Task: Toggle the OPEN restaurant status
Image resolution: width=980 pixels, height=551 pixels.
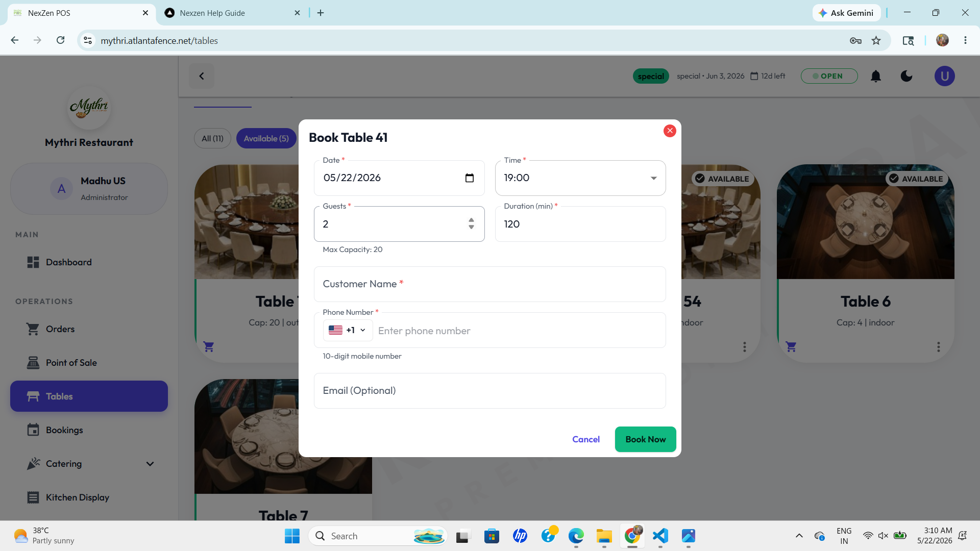Action: (x=829, y=76)
